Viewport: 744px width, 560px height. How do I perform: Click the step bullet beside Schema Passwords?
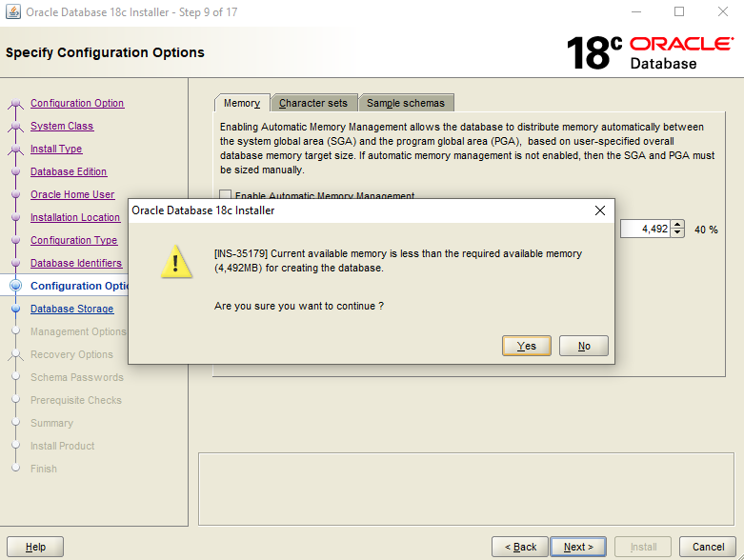[x=15, y=376]
